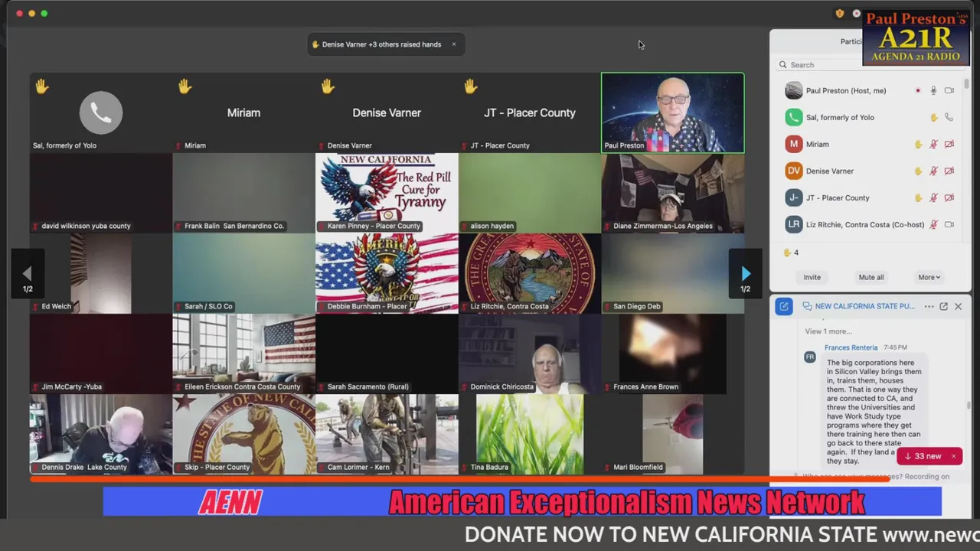Viewport: 980px width, 551px height.
Task: Pop out the chat panel into a window
Action: 943,306
